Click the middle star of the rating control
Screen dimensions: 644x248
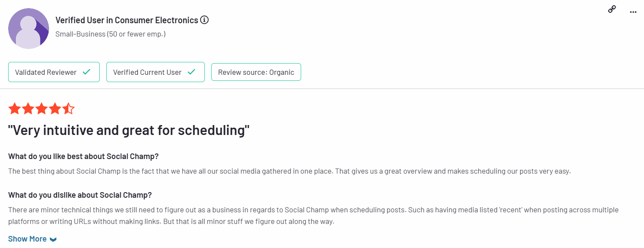[x=41, y=108]
